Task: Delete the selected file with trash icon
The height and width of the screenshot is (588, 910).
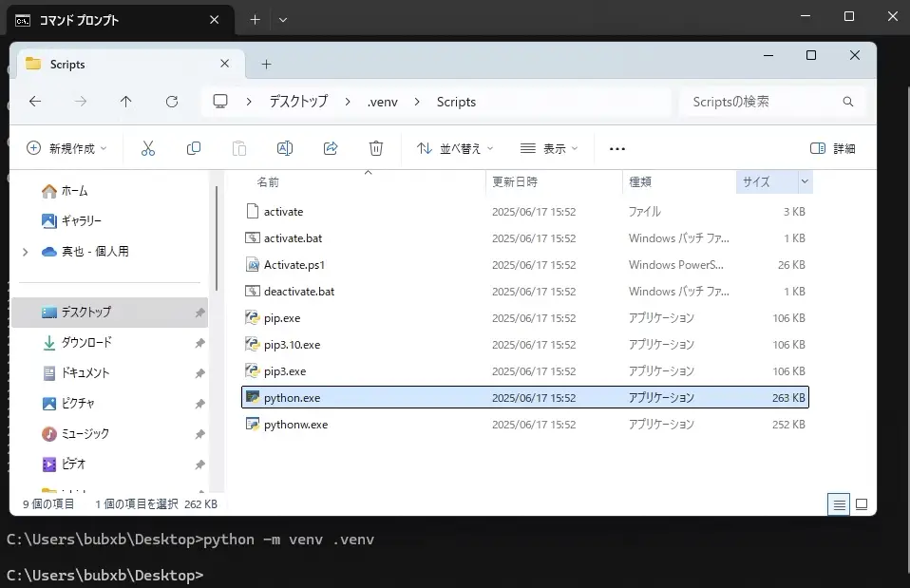Action: click(376, 148)
